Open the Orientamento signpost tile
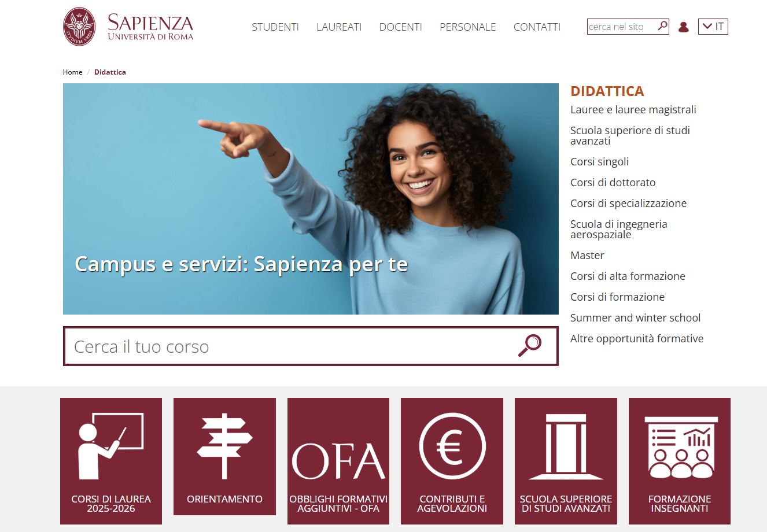 [224, 456]
